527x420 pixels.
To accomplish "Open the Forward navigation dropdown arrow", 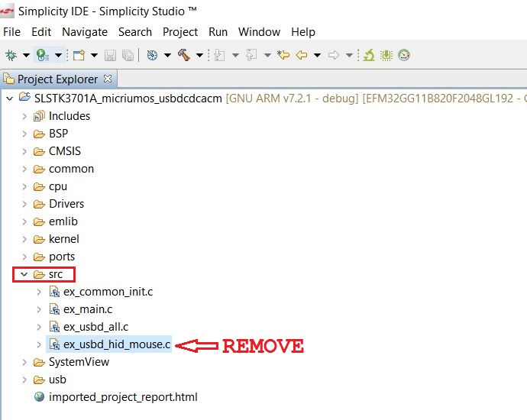I will pos(349,55).
